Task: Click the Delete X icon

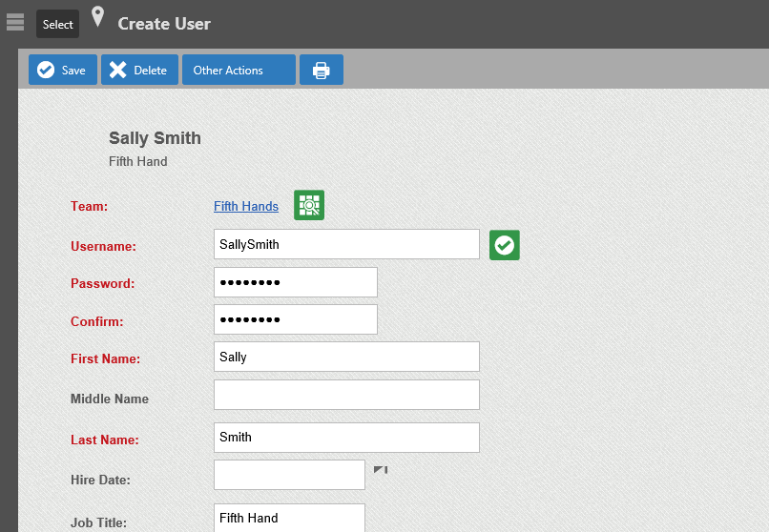Action: [x=117, y=70]
